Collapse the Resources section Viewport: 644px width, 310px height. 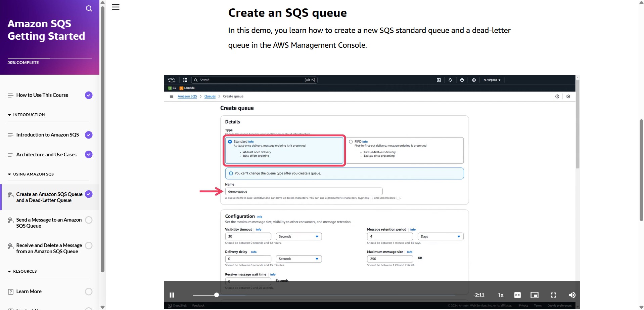[x=9, y=271]
